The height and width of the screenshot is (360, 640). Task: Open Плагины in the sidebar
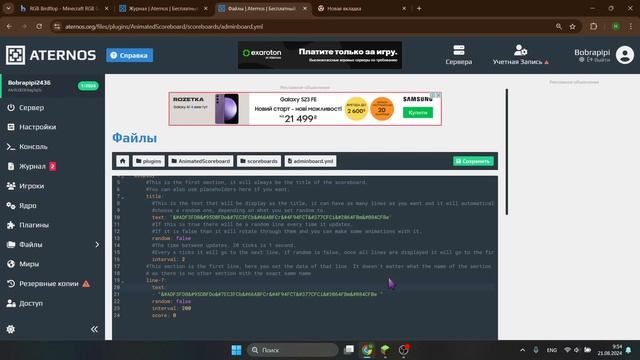point(28,225)
